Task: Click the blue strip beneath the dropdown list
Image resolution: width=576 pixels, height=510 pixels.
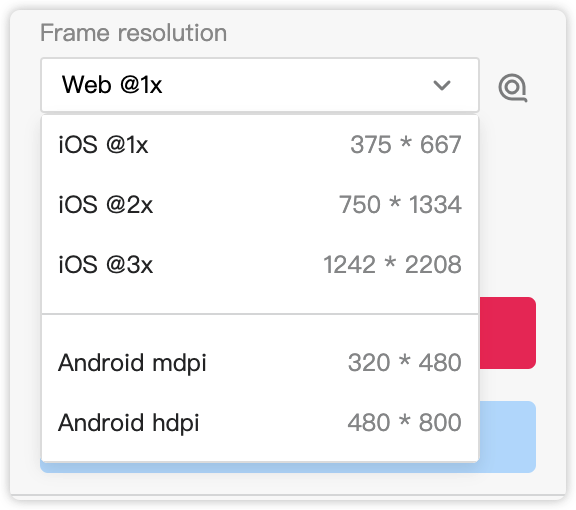Action: click(260, 467)
